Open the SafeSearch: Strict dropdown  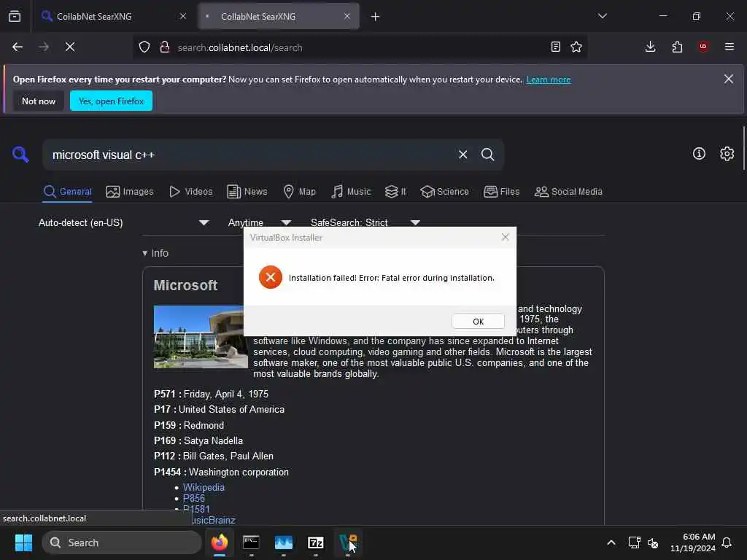(365, 223)
